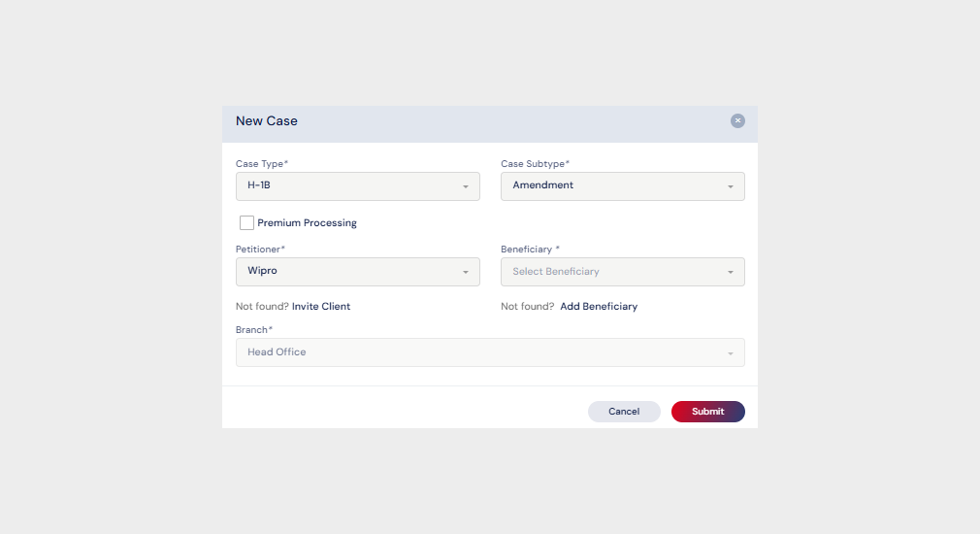Image resolution: width=980 pixels, height=534 pixels.
Task: Click the Premium Processing label text
Action: (307, 223)
